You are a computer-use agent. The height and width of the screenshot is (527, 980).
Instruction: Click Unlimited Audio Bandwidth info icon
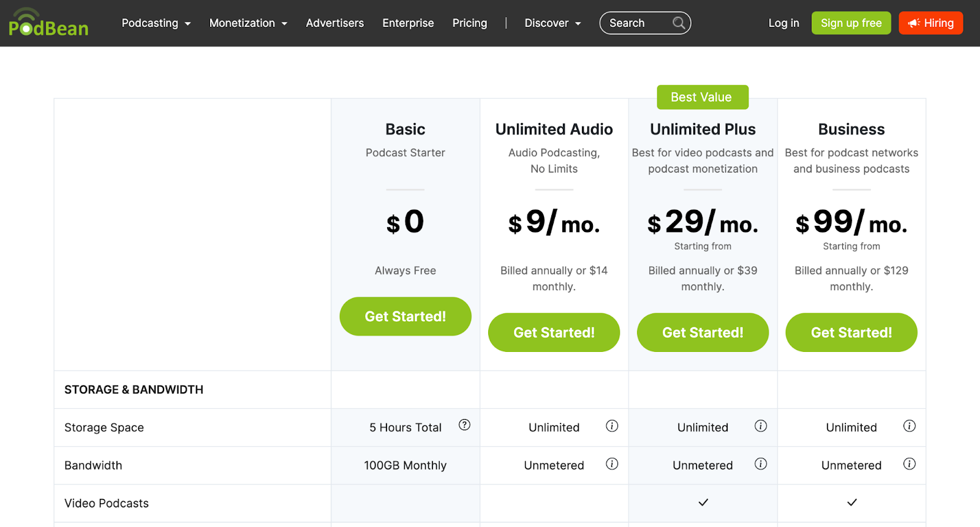pyautogui.click(x=612, y=464)
